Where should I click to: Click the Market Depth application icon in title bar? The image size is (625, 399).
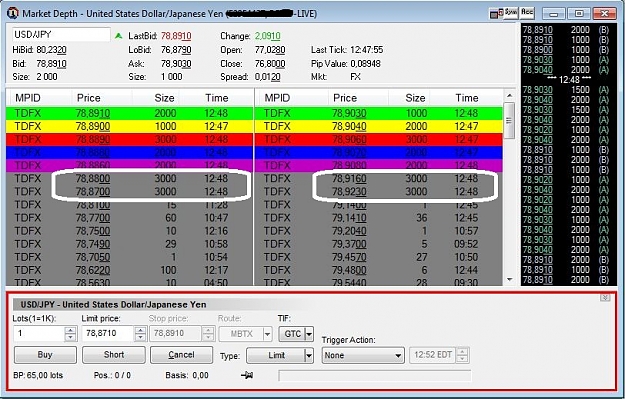tap(13, 13)
